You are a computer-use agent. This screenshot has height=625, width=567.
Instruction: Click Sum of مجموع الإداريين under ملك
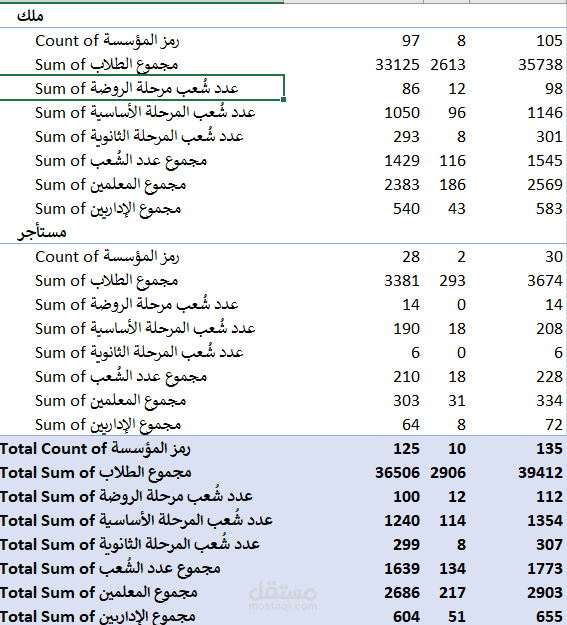(x=108, y=209)
